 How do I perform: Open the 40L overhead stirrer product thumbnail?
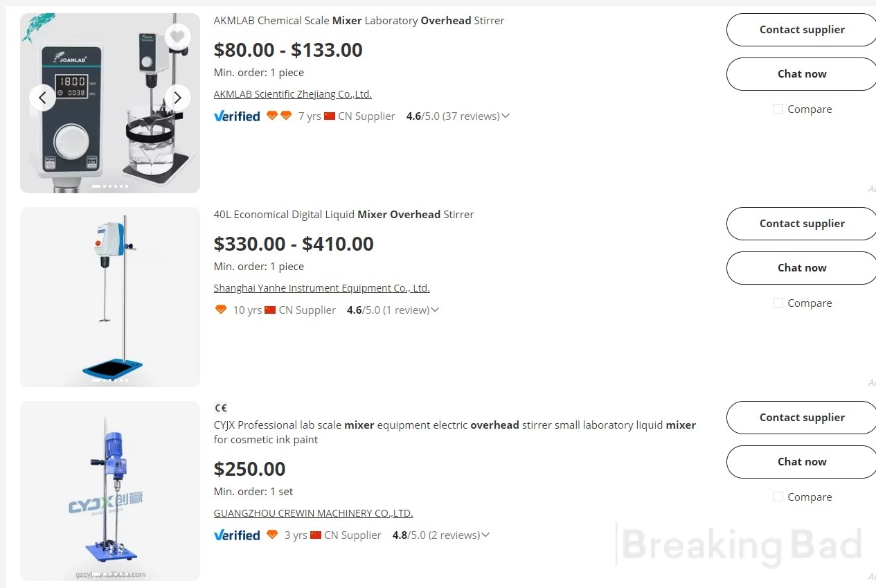pyautogui.click(x=110, y=297)
